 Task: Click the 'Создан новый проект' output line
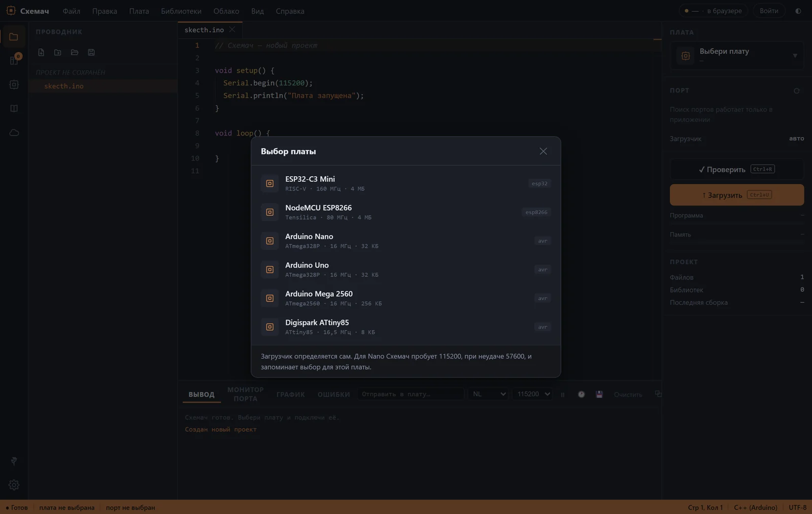pos(221,430)
